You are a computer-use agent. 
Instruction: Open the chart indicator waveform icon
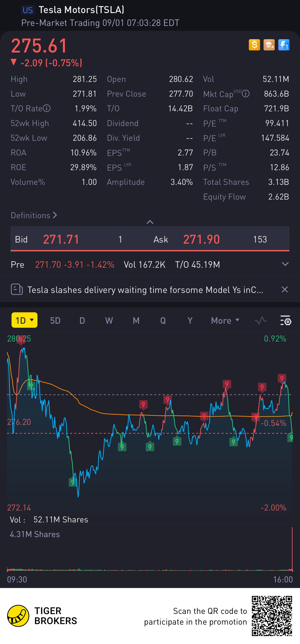point(261,320)
